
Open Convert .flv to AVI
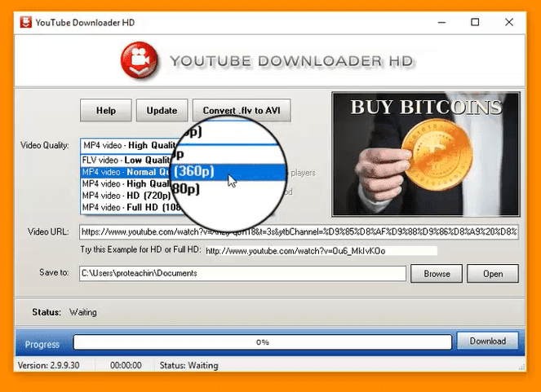tap(242, 110)
